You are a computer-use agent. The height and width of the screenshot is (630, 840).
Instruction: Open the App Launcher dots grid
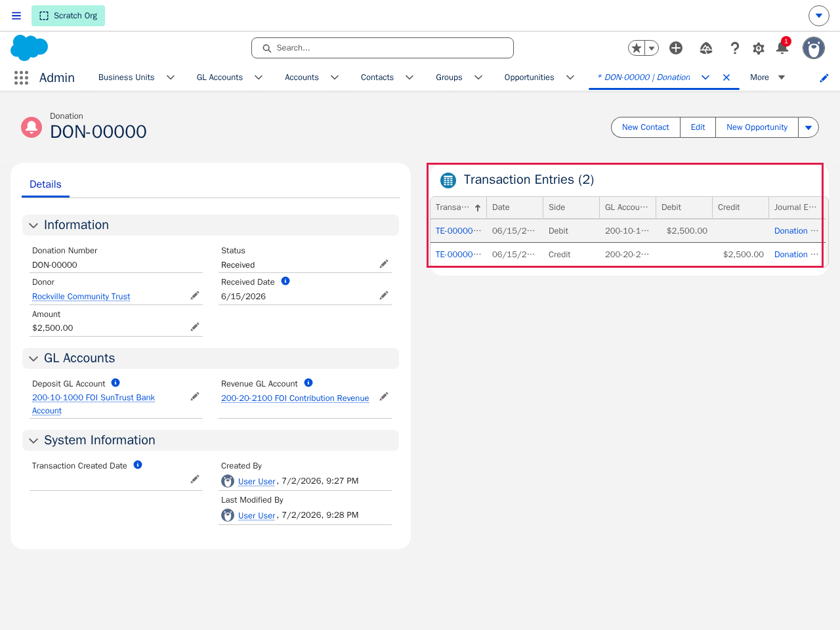21,78
